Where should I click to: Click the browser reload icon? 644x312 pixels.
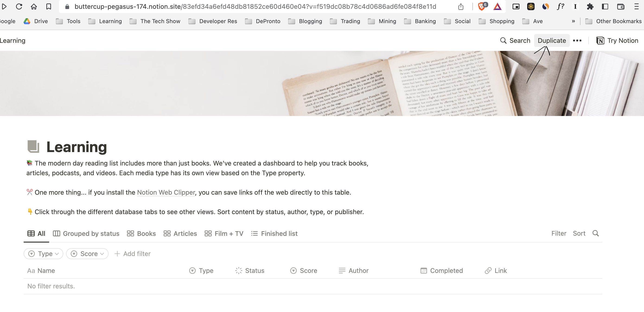tap(19, 6)
